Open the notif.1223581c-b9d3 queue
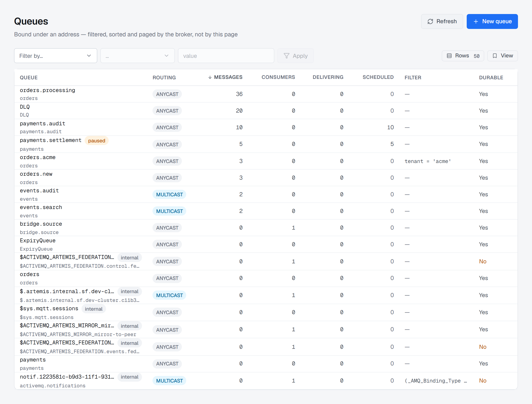Screen dimensions: 532x404 (67, 377)
